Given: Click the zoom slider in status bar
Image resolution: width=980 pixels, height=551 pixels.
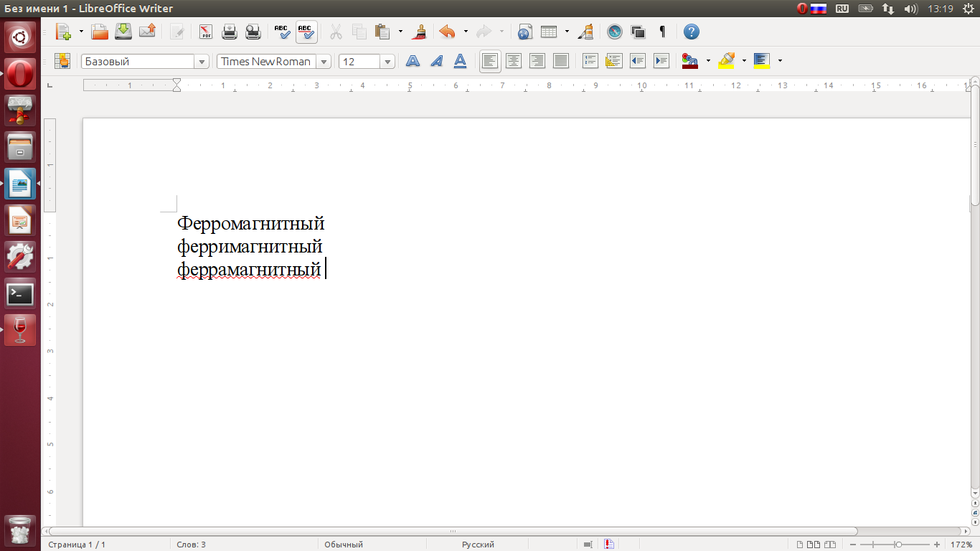Looking at the screenshot, I should (x=898, y=545).
